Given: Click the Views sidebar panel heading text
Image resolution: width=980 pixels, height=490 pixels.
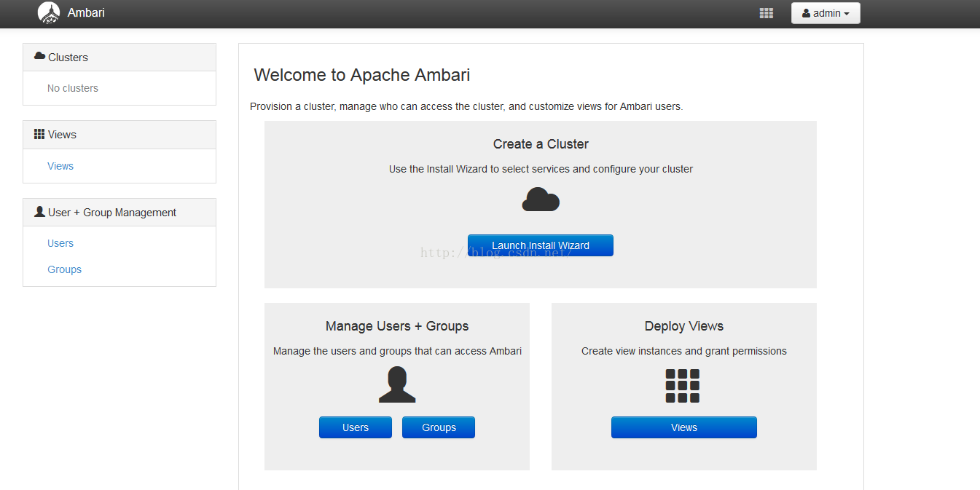Looking at the screenshot, I should [x=62, y=135].
